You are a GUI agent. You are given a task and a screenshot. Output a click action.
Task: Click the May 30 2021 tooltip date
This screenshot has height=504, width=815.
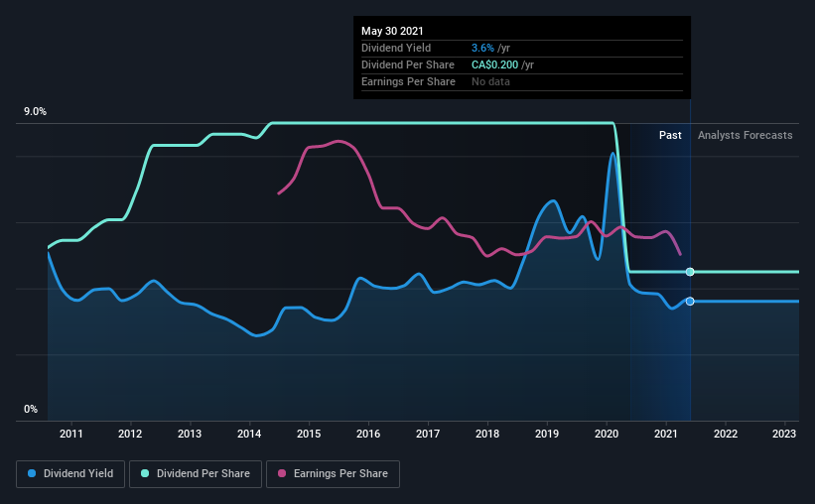tap(392, 31)
